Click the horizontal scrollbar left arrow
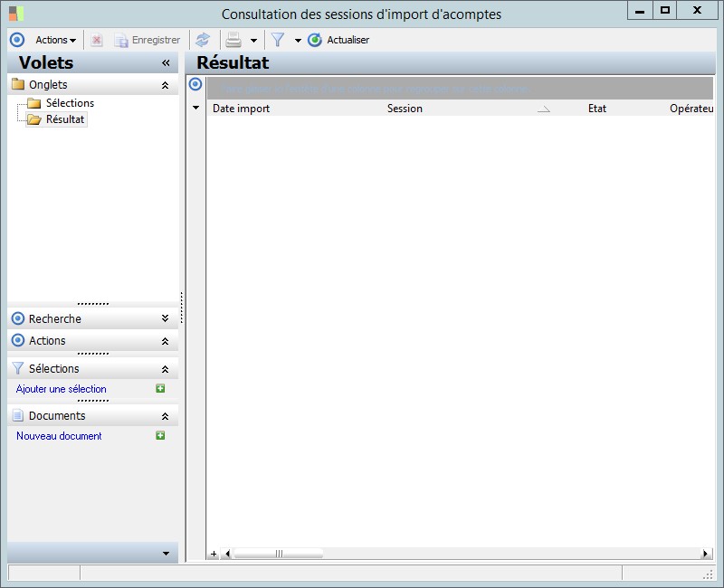724x588 pixels. coord(227,554)
